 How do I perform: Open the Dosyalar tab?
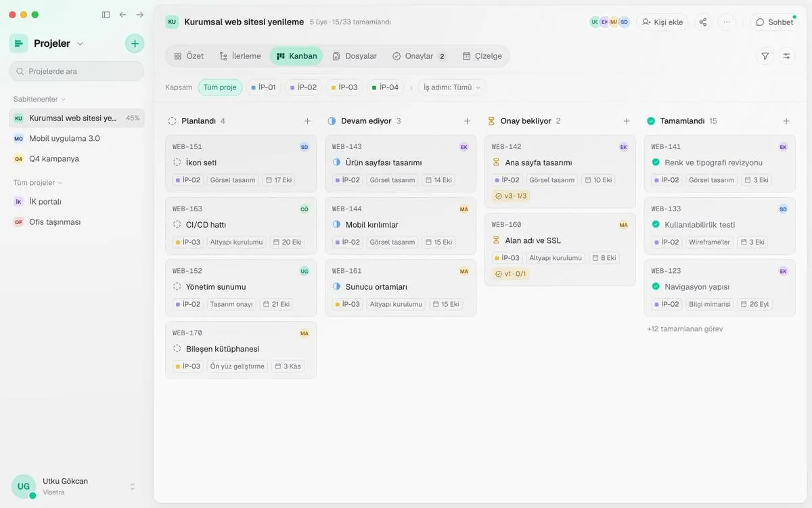tap(355, 56)
